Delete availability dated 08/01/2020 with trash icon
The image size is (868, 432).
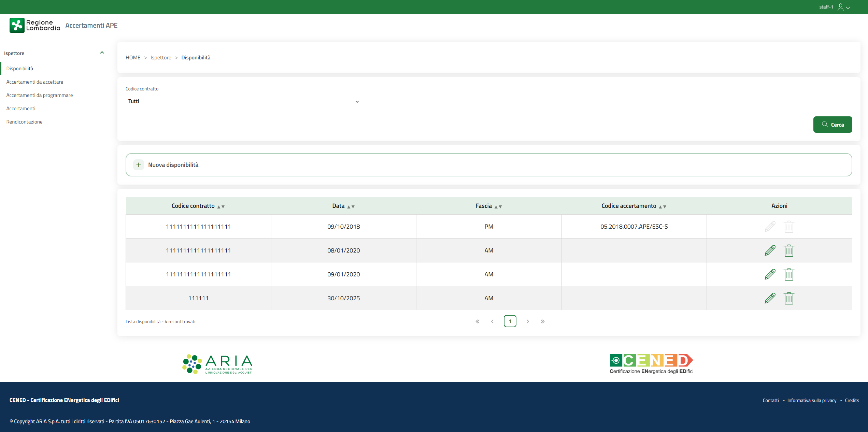pyautogui.click(x=789, y=250)
